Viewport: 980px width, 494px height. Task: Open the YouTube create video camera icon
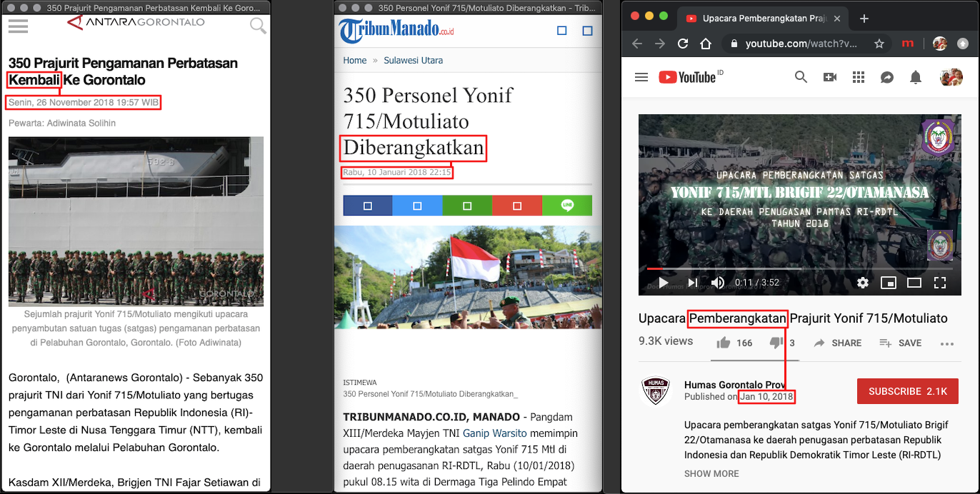(830, 77)
